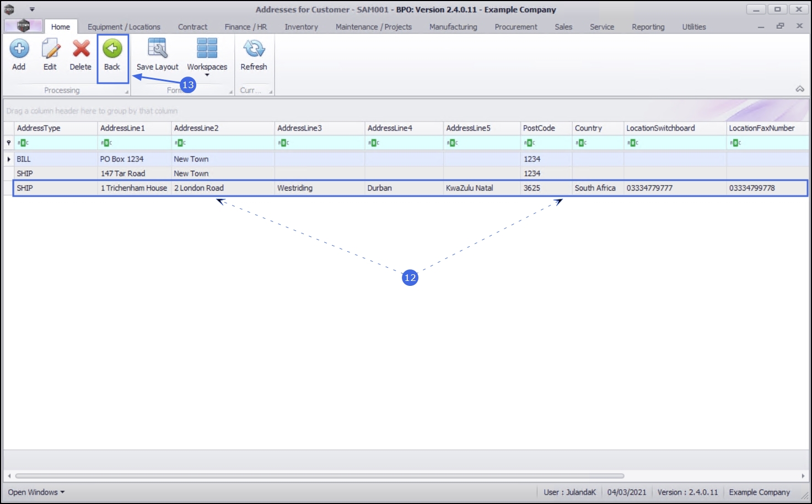Collapse the ribbon with the chevron icon
This screenshot has width=812, height=504.
click(x=800, y=89)
